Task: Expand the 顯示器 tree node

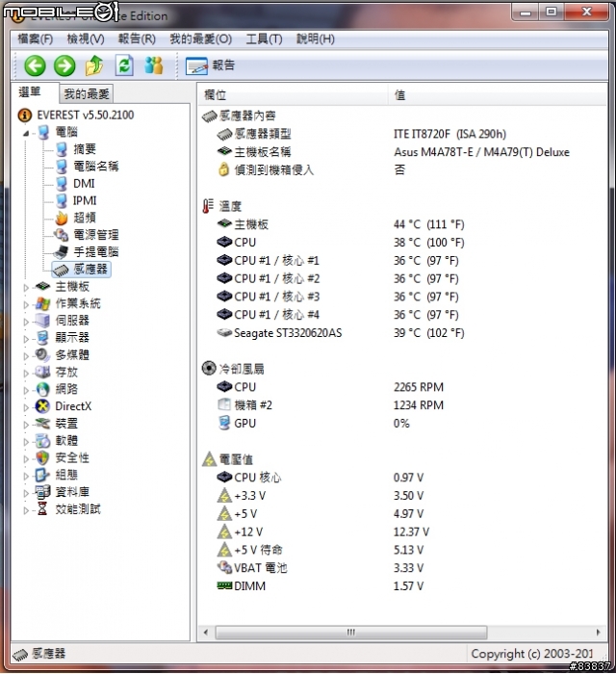Action: pos(26,339)
